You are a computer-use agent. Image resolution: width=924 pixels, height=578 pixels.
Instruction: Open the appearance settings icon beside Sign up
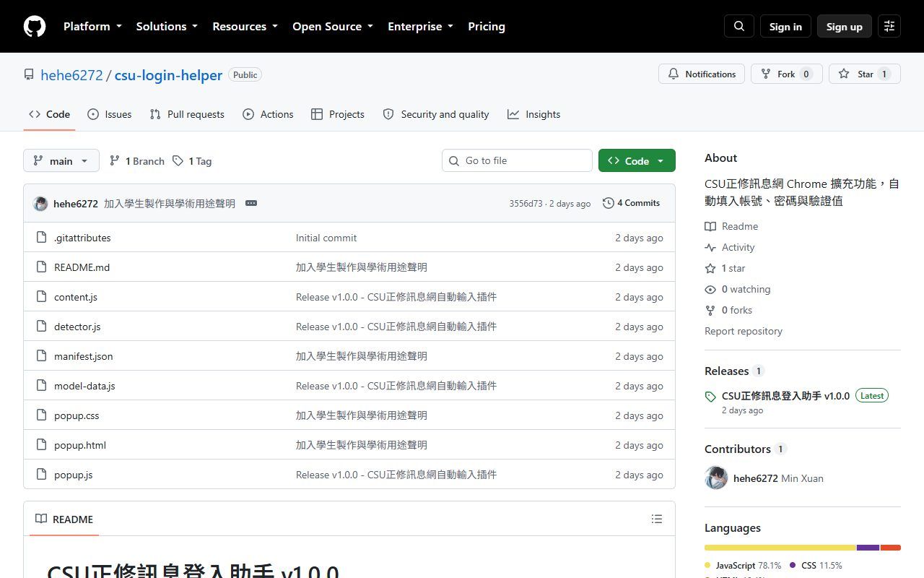pyautogui.click(x=889, y=26)
